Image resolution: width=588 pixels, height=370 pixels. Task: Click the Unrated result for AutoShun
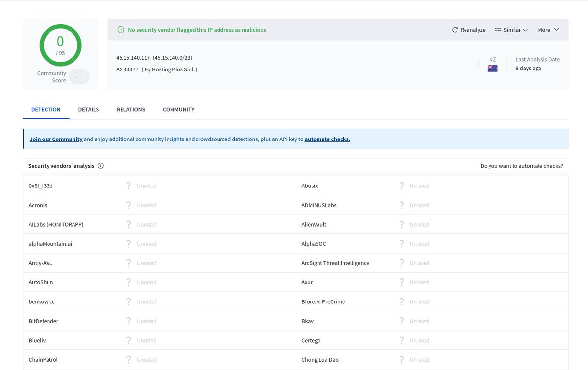(x=147, y=282)
